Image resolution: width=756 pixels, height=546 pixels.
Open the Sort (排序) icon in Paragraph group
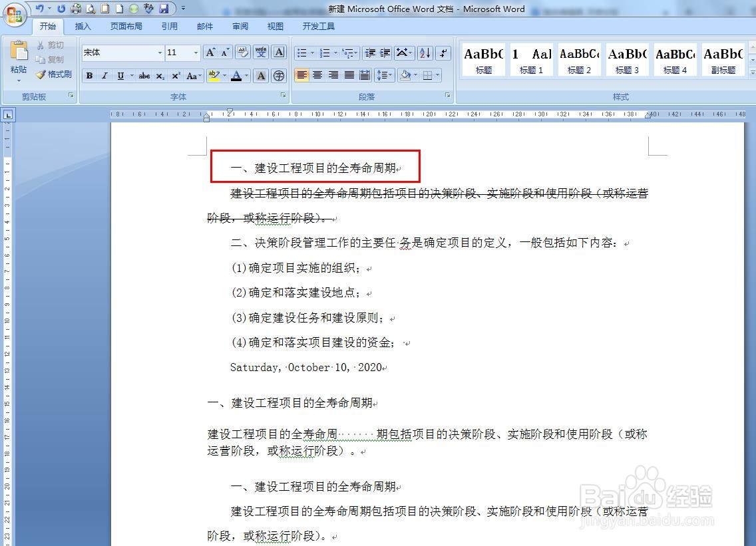pyautogui.click(x=424, y=52)
